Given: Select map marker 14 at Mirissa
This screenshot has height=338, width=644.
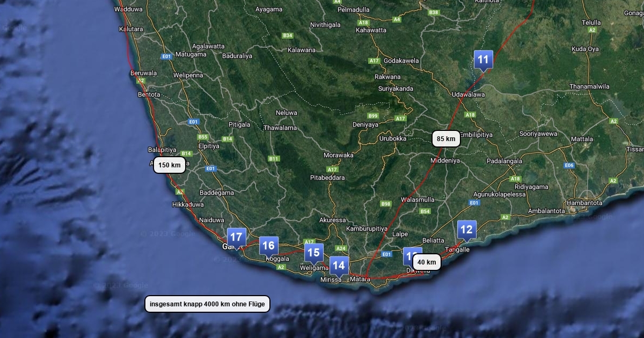Looking at the screenshot, I should 339,266.
